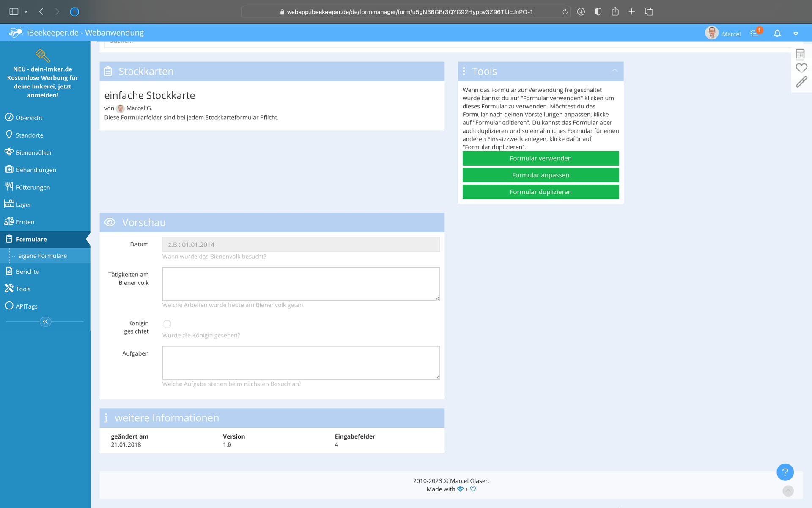This screenshot has width=812, height=508.
Task: Click the Vorschau eye icon
Action: tap(110, 222)
